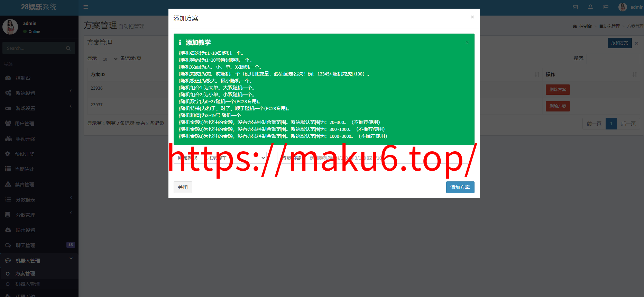
Task: Click the 自动拖管理 breadcrumb link
Action: click(609, 26)
